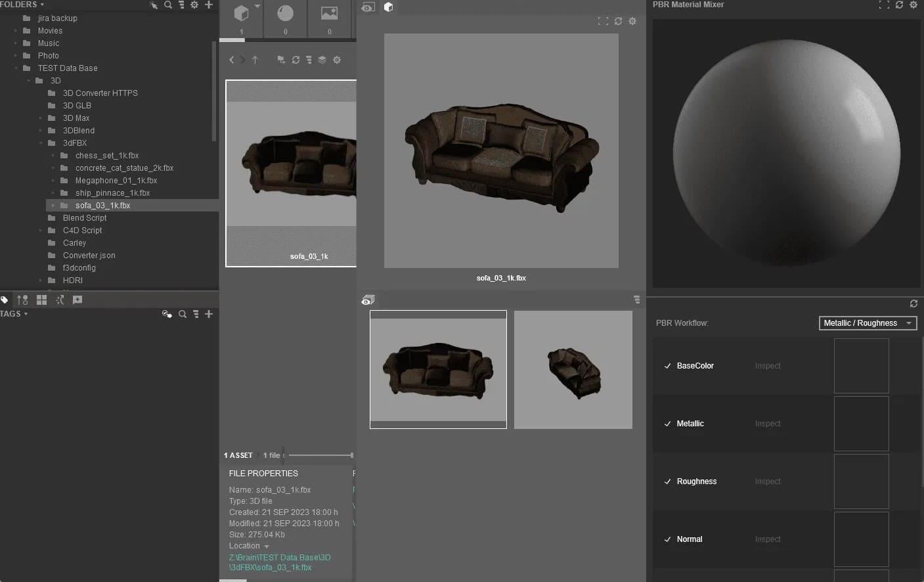
Task: Expand the C4D Script folder
Action: point(41,231)
